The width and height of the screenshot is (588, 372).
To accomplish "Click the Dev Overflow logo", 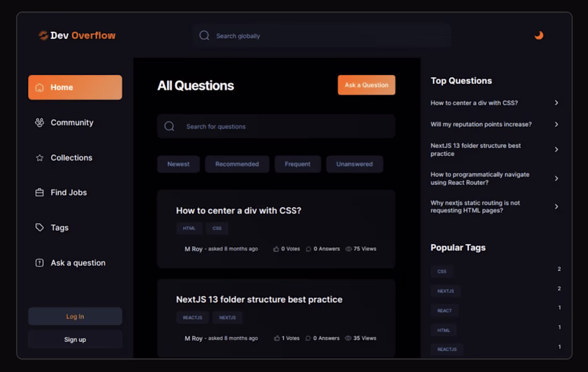I will pos(76,35).
